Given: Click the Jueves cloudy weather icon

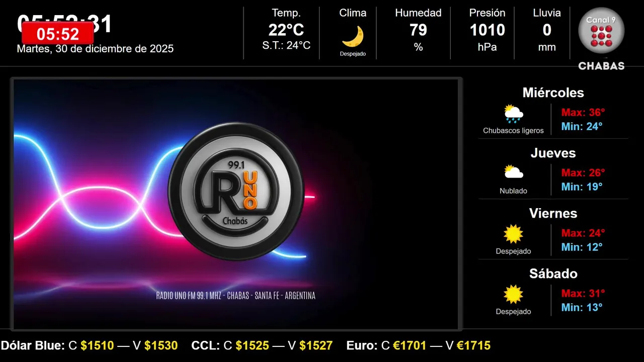Looking at the screenshot, I should (x=514, y=173).
